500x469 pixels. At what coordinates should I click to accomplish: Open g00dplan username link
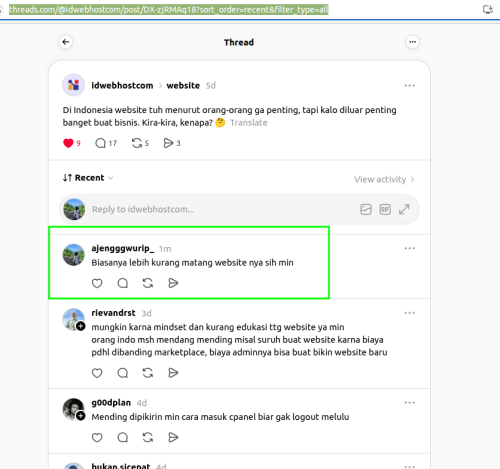click(111, 403)
